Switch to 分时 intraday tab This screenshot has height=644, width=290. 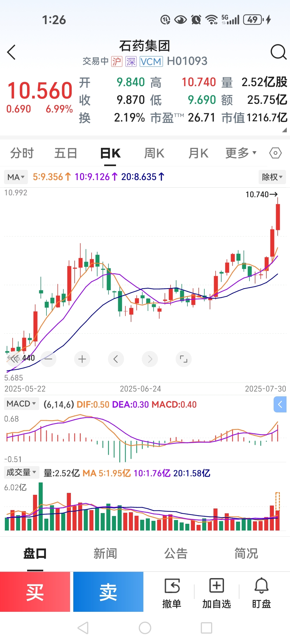tap(22, 153)
